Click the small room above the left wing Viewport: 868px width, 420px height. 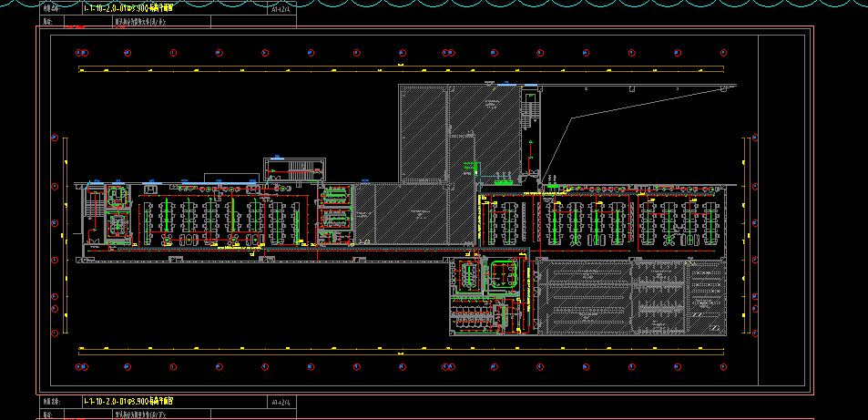[292, 169]
